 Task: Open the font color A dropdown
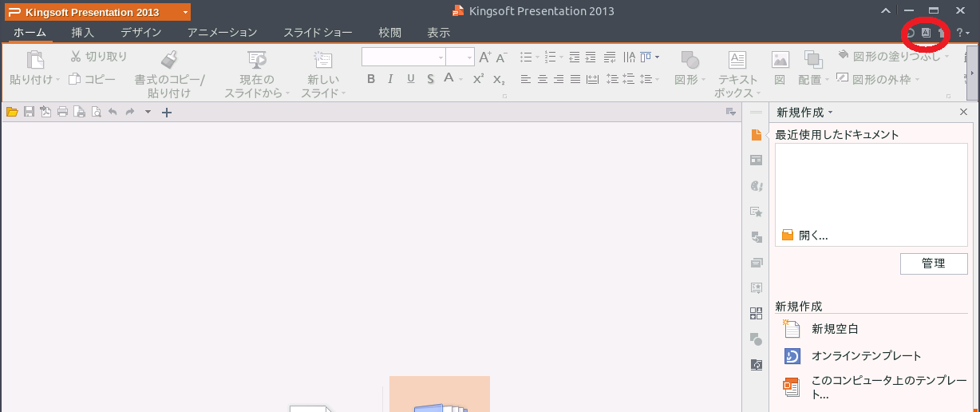point(460,79)
